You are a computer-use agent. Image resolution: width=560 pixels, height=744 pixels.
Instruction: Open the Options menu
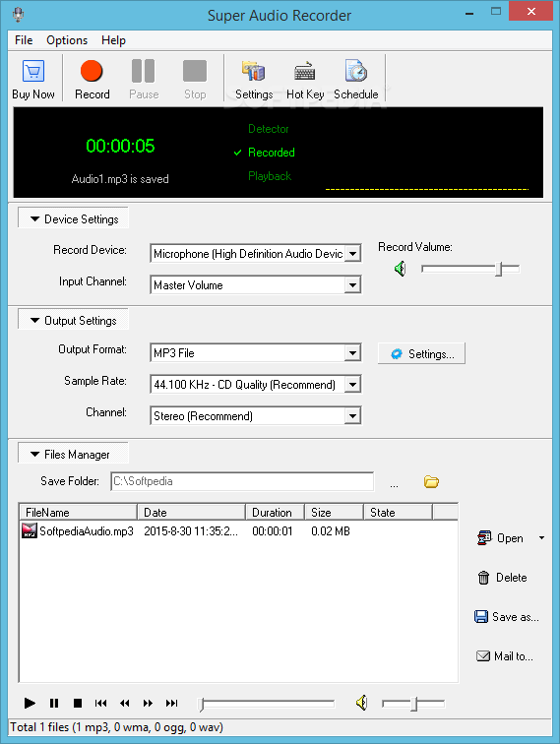point(67,40)
